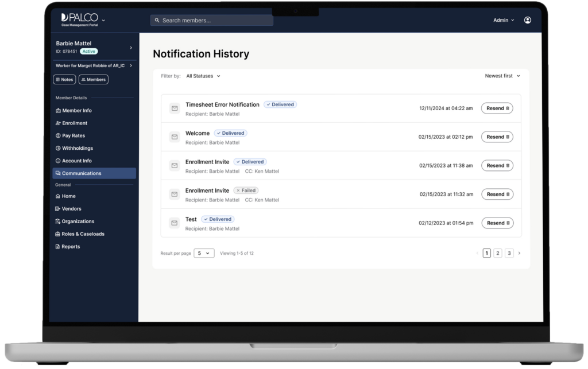588x369 pixels.
Task: Click envelope icon of failed Enrollment Invite
Action: (x=175, y=195)
